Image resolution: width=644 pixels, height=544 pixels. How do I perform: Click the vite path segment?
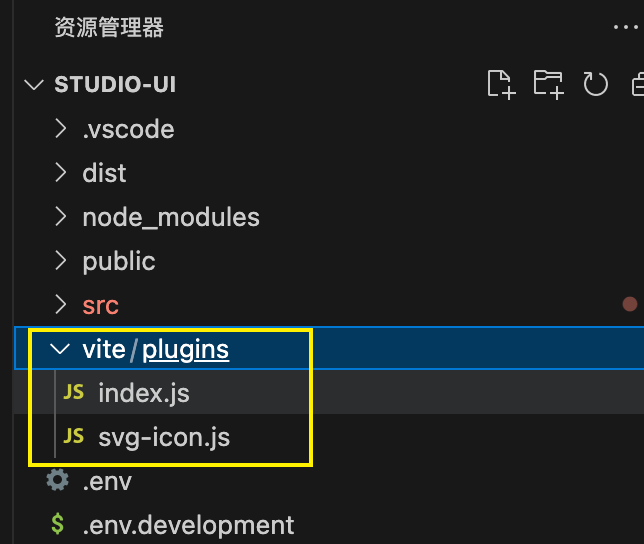click(x=104, y=349)
